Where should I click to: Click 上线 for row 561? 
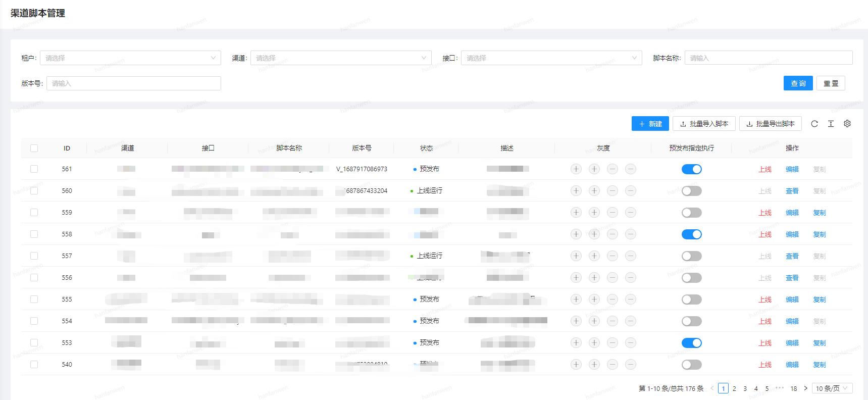(x=765, y=169)
